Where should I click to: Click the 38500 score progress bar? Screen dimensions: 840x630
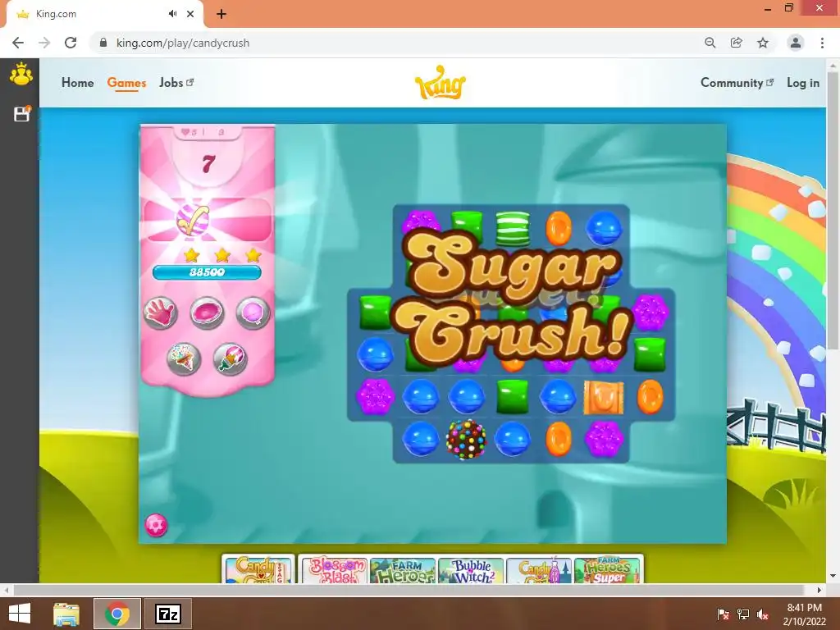(207, 272)
